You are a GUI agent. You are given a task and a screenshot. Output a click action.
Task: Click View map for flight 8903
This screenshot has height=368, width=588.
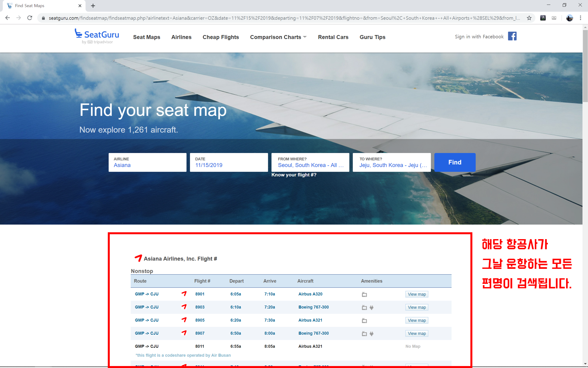417,307
